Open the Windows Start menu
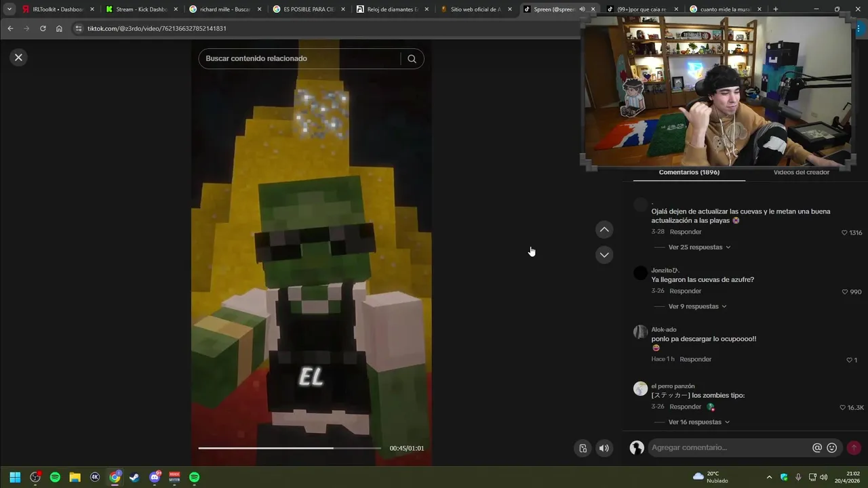This screenshot has width=868, height=488. 15,477
